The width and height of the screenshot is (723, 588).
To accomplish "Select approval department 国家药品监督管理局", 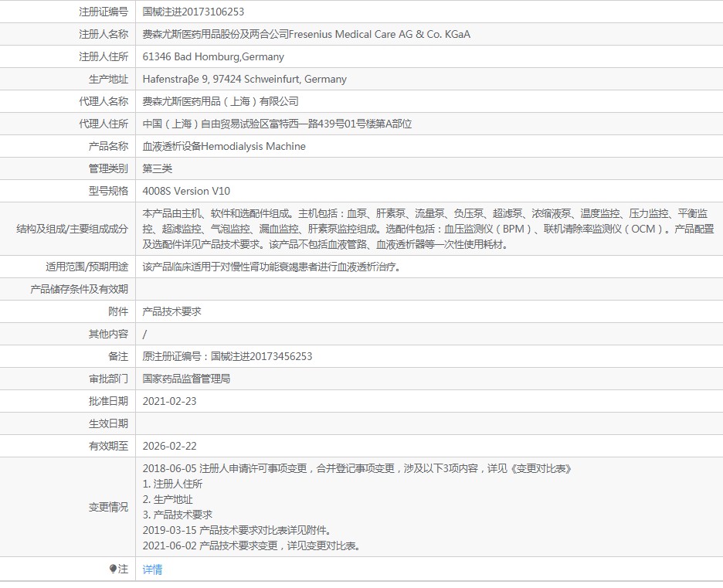I will tap(186, 379).
